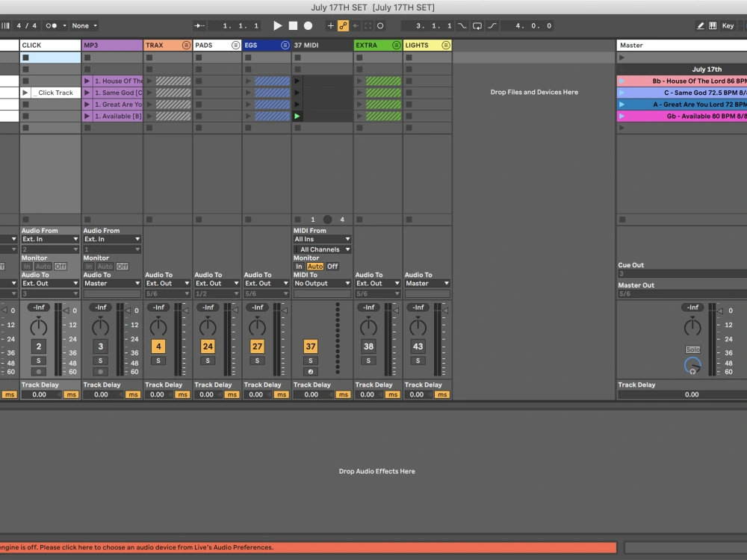Solo the LIGHTS track 43
Image resolution: width=747 pixels, height=560 pixels.
click(x=418, y=361)
